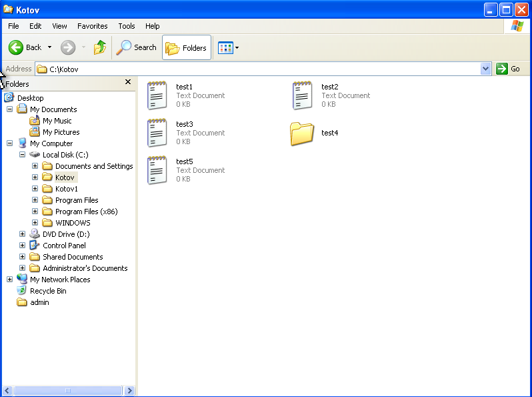Collapse the My Computer tree node

[x=9, y=143]
